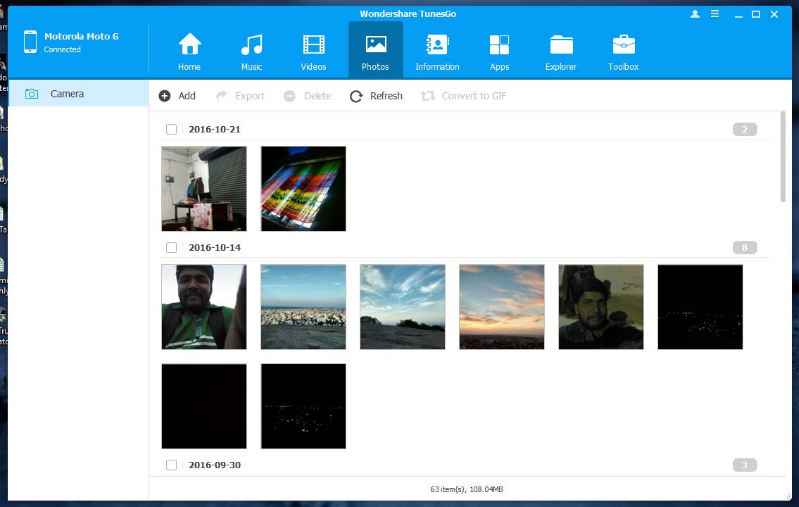The height and width of the screenshot is (507, 799).
Task: Open the Home section icon
Action: 189,45
